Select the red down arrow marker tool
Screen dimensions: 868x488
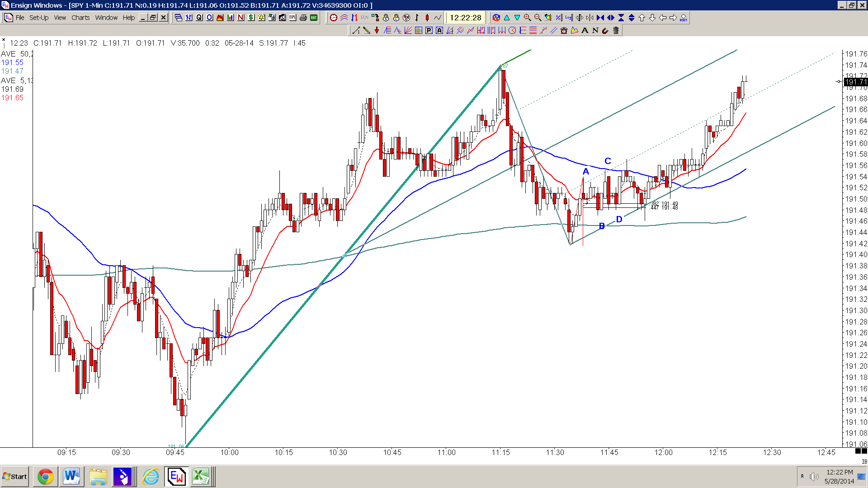(x=377, y=30)
